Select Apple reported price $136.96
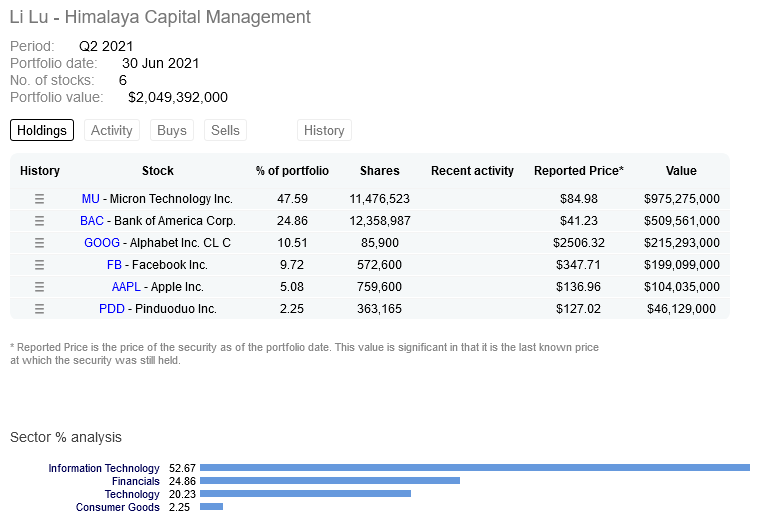Screen dimensions: 757x526 coord(578,287)
